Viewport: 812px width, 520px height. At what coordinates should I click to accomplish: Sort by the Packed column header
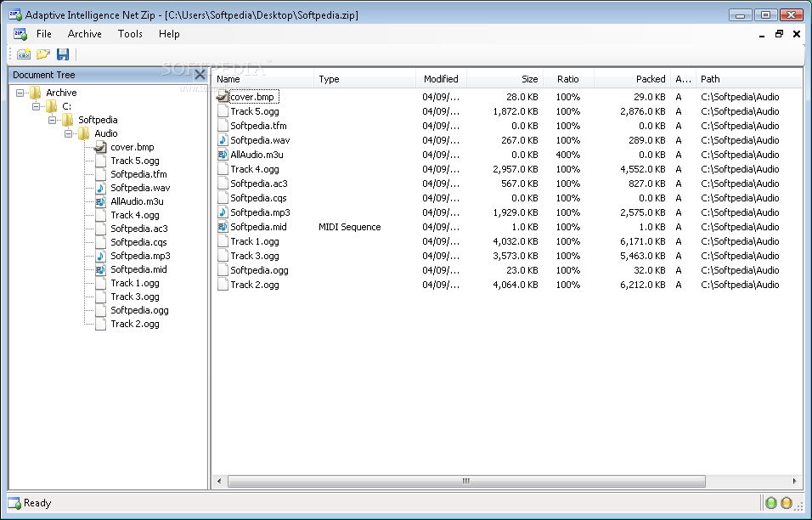[x=632, y=79]
